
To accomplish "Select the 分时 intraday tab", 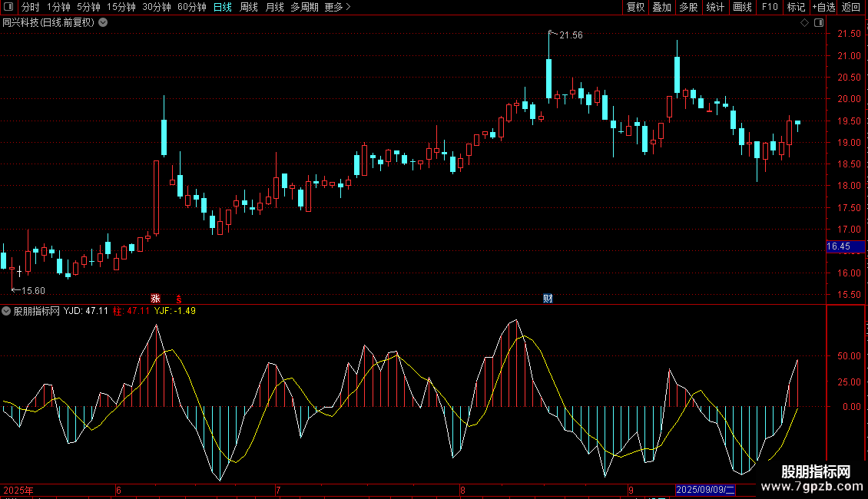I will (x=30, y=7).
